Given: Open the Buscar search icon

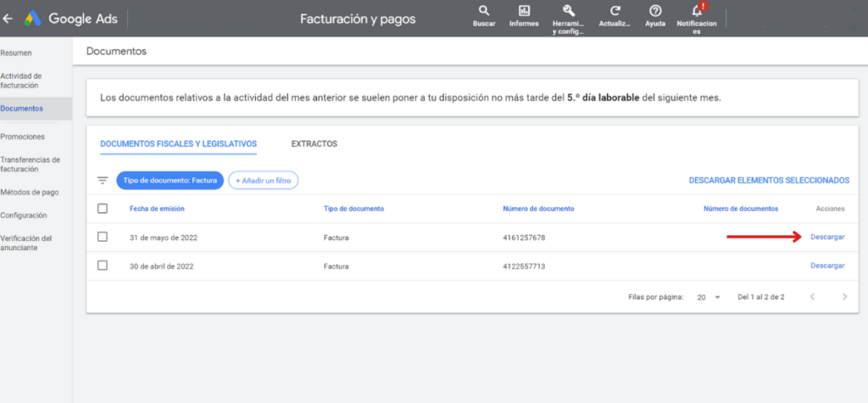Looking at the screenshot, I should point(484,12).
